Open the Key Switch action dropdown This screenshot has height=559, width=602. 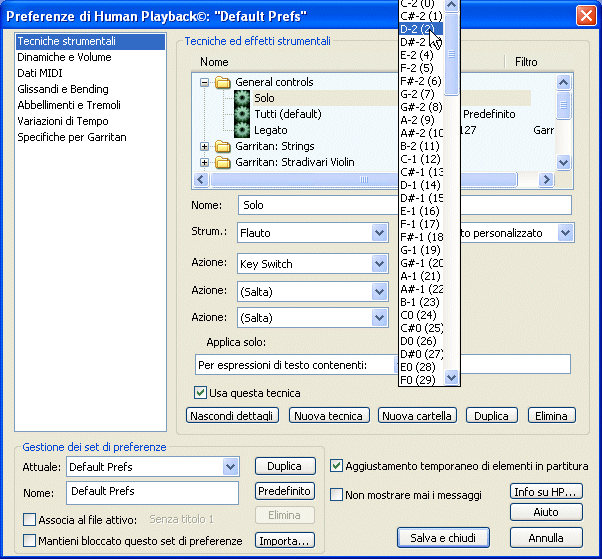point(379,264)
